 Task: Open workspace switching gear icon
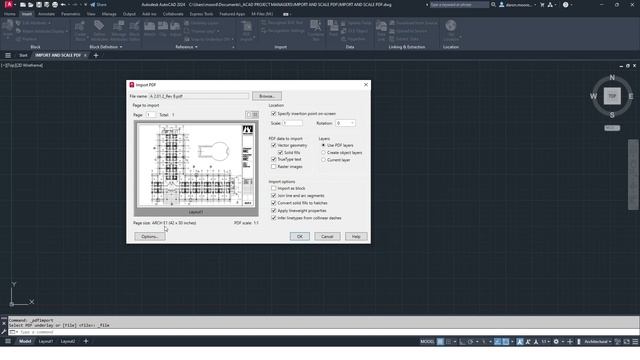pyautogui.click(x=556, y=342)
